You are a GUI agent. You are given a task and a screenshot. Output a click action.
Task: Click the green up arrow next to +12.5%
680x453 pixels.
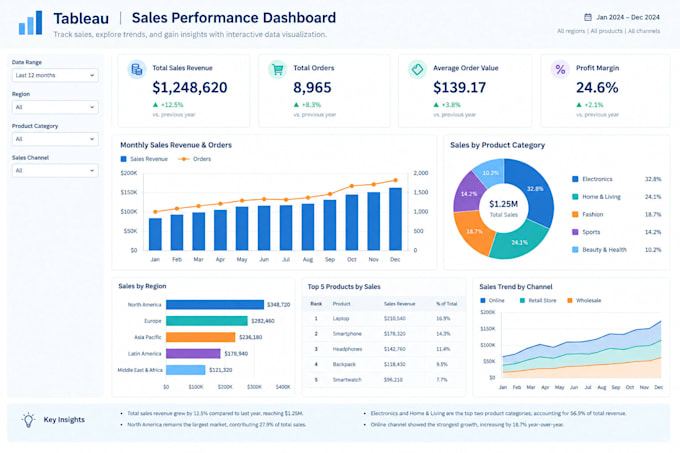coord(155,104)
